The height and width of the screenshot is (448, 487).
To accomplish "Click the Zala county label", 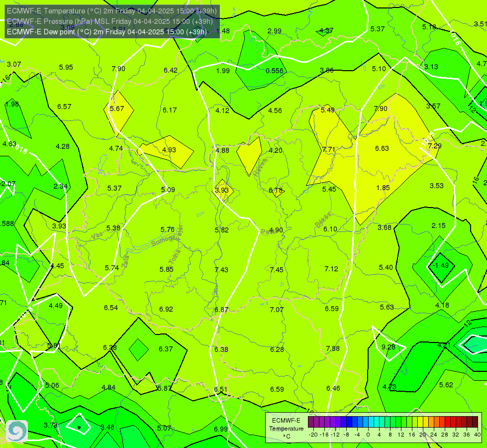I will click(125, 261).
